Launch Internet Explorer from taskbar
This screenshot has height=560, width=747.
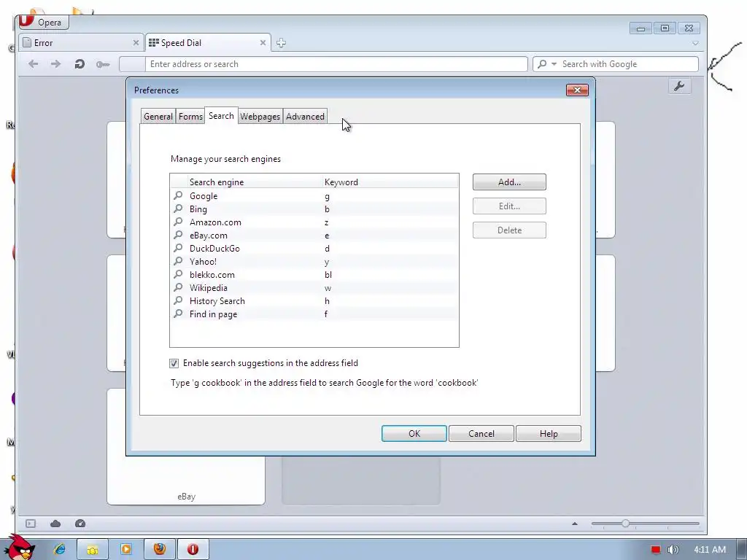coord(60,549)
